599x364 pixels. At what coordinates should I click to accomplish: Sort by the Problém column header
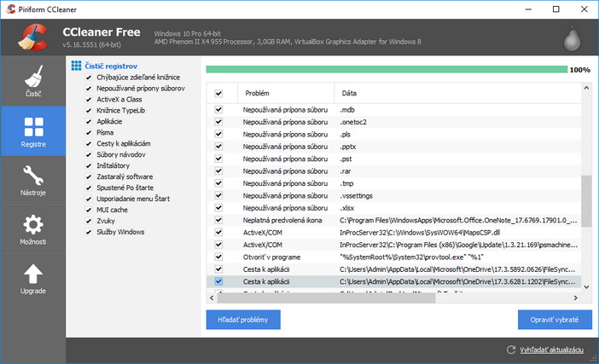[x=257, y=92]
